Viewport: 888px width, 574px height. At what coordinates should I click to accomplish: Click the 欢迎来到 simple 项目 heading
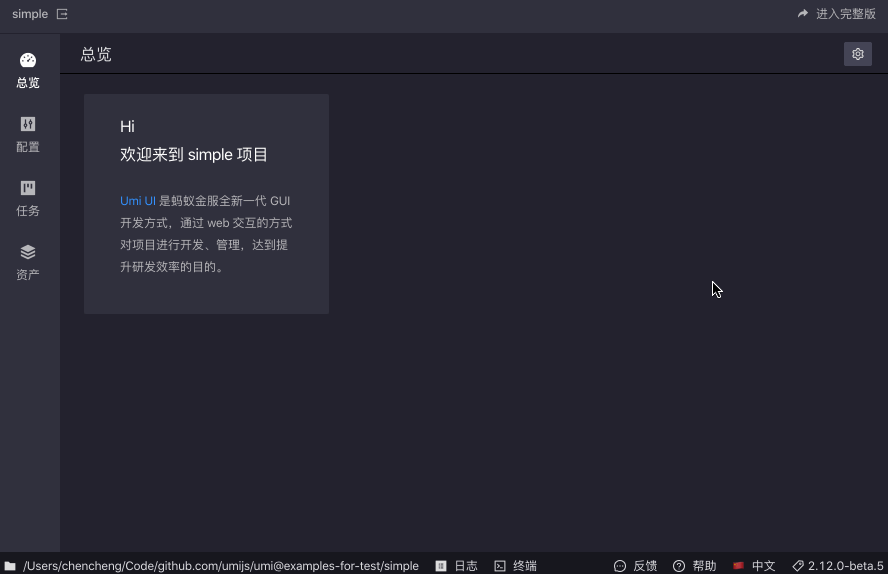(x=194, y=155)
